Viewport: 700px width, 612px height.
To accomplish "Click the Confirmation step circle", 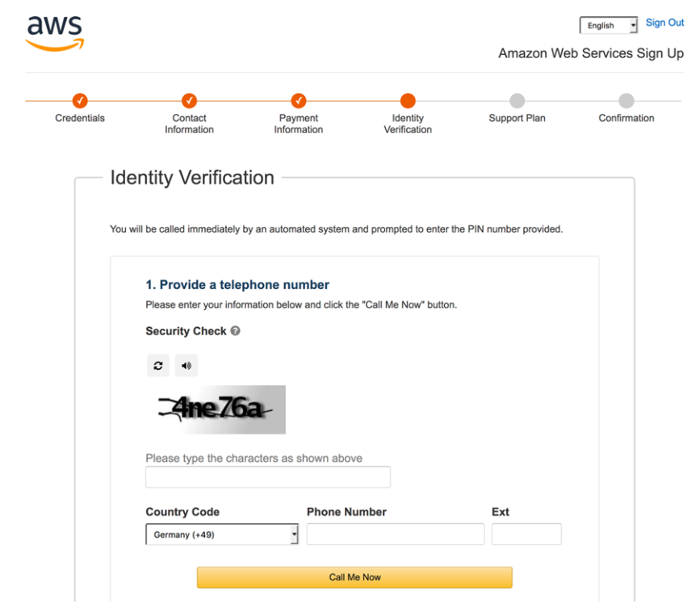I will 626,101.
